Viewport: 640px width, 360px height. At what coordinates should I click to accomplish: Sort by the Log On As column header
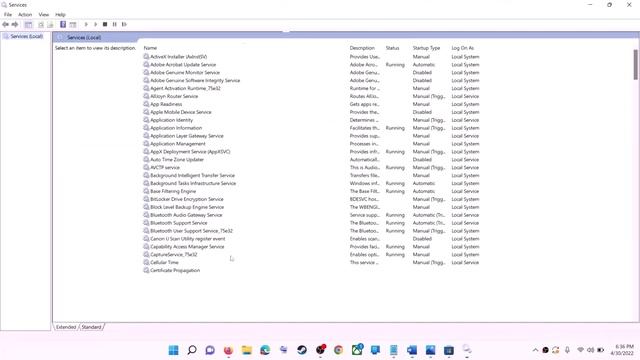(462, 48)
